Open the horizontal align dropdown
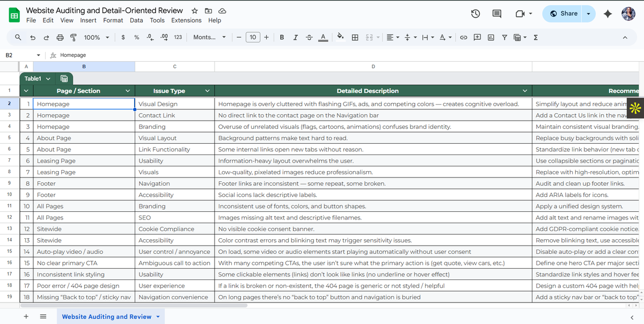This screenshot has width=644, height=324. (393, 38)
